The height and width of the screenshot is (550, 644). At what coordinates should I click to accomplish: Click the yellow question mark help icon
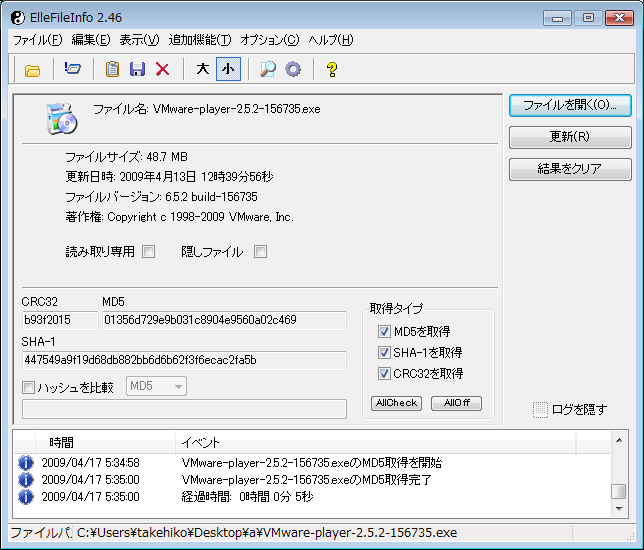pyautogui.click(x=332, y=69)
